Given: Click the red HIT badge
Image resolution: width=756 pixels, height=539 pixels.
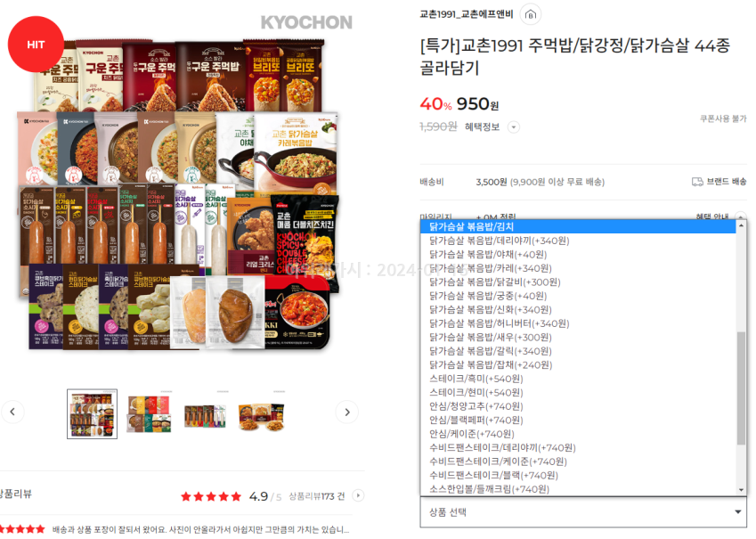Looking at the screenshot, I should point(37,45).
